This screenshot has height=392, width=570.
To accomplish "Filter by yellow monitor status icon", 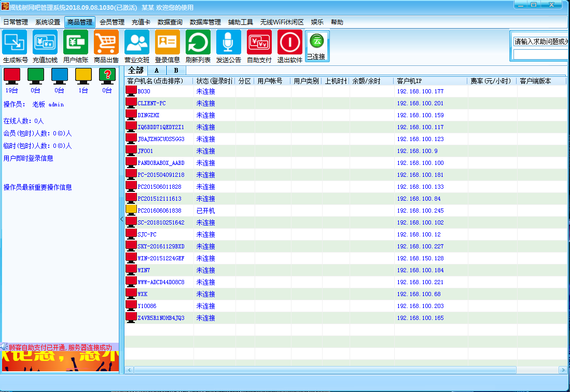I will pos(84,76).
